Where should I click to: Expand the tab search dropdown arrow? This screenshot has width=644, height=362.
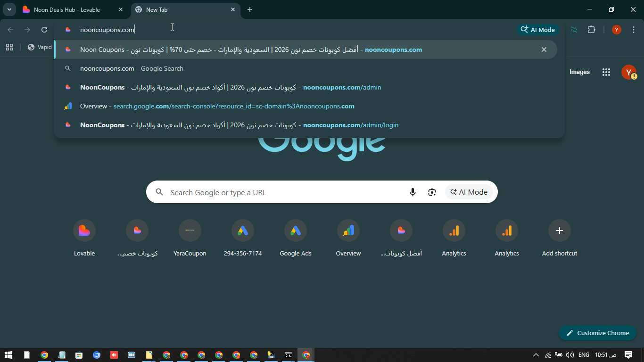tap(9, 9)
